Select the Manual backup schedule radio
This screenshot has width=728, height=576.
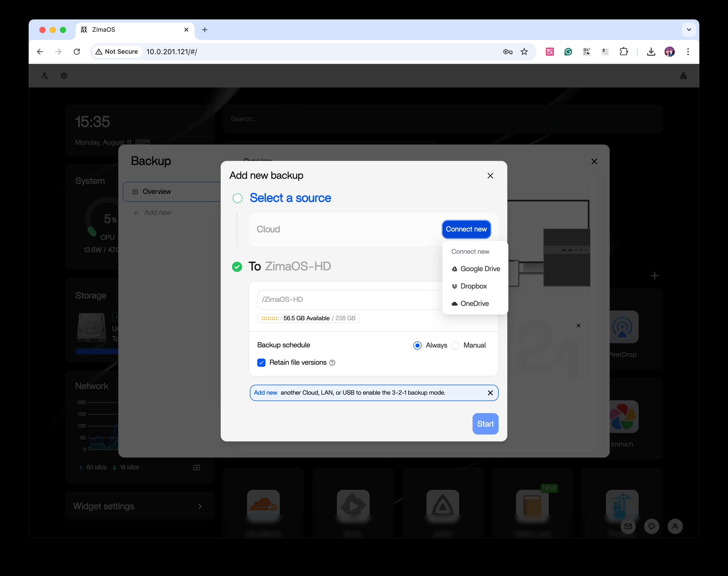pos(455,345)
